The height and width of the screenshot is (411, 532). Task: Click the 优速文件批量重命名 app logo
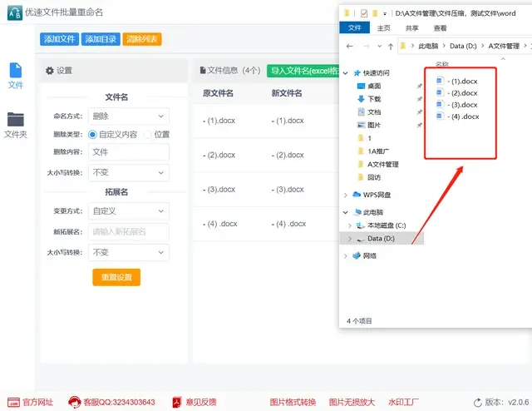[15, 13]
